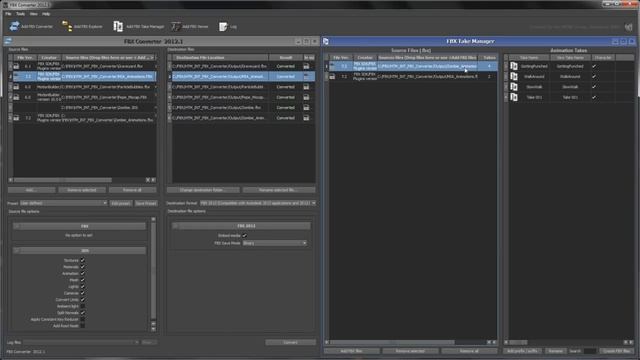Click the file icon in the Zombie_Animations source row
Viewport: 640px width, 360px height.
(16, 118)
